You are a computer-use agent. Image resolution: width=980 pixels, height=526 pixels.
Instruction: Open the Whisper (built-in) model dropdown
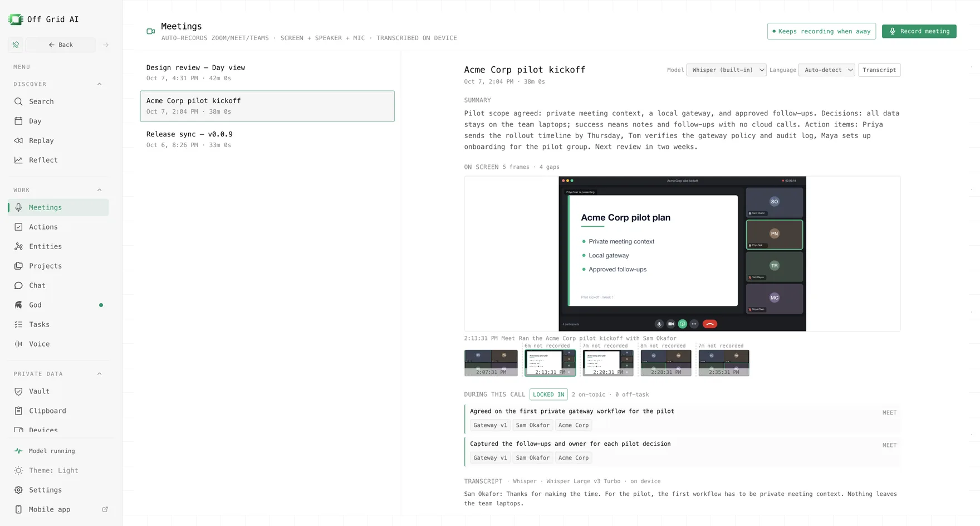[x=726, y=70]
